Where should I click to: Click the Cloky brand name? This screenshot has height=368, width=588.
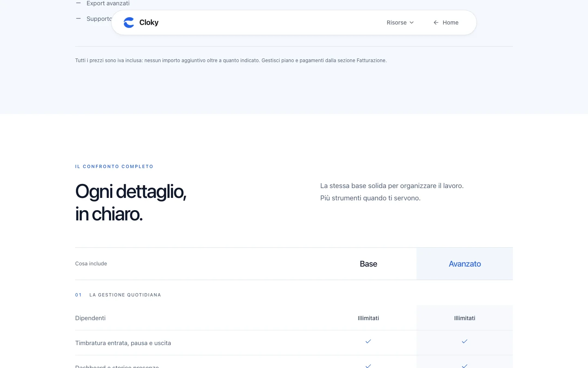coord(149,22)
